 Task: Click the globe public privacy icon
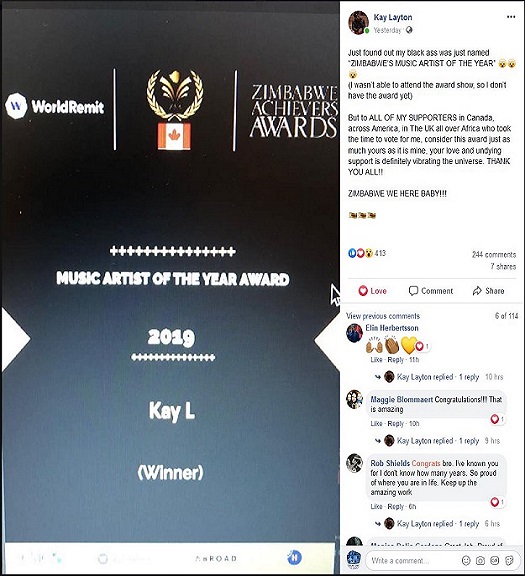click(x=409, y=30)
